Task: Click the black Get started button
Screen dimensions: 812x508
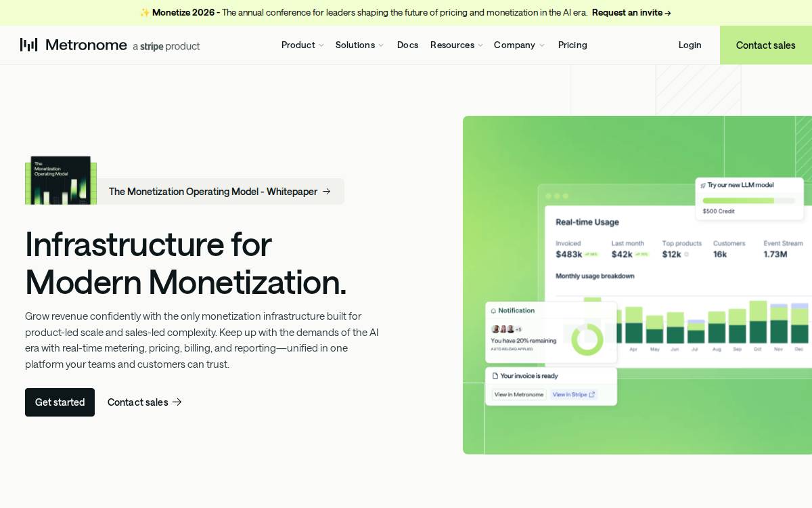Action: point(60,402)
